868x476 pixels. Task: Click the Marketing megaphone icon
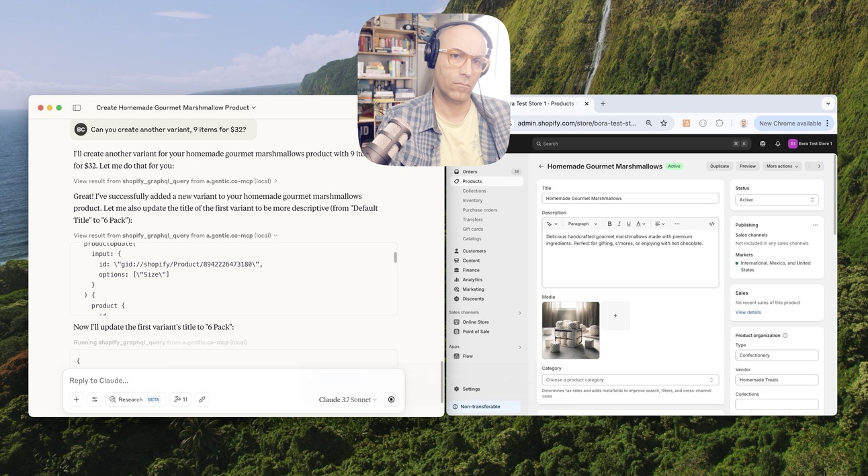tap(457, 289)
